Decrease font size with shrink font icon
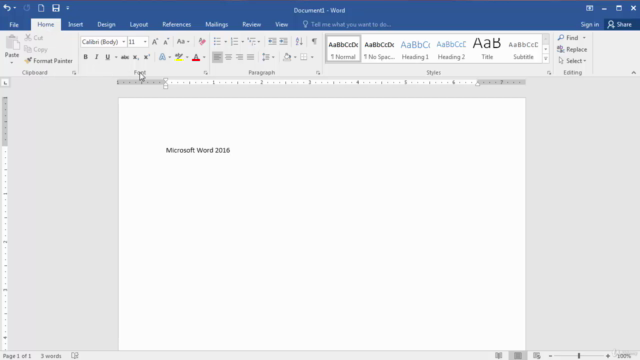Screen dimensions: 640x360 [166, 42]
